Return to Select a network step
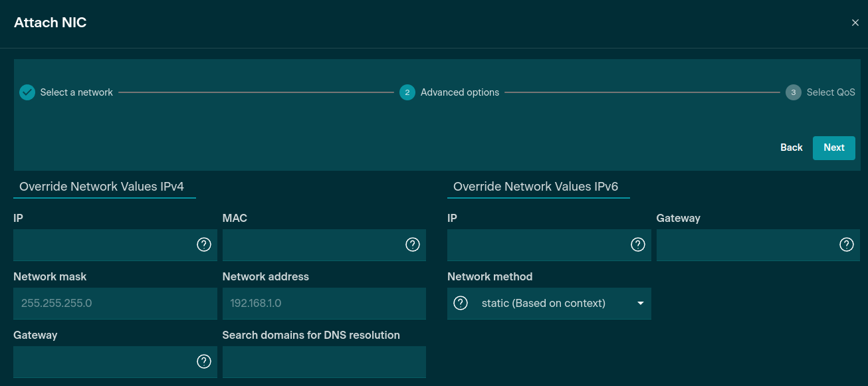The image size is (868, 386). 76,92
